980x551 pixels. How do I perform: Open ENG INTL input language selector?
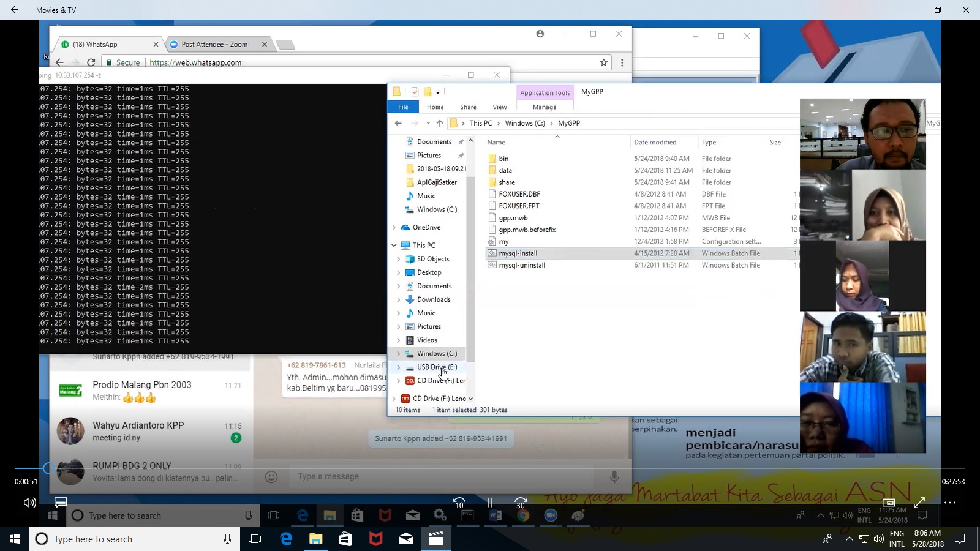click(x=897, y=539)
